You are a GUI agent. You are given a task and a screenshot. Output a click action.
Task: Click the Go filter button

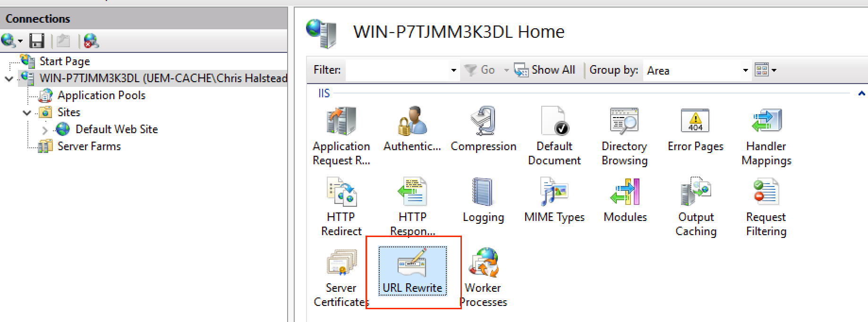pos(479,70)
